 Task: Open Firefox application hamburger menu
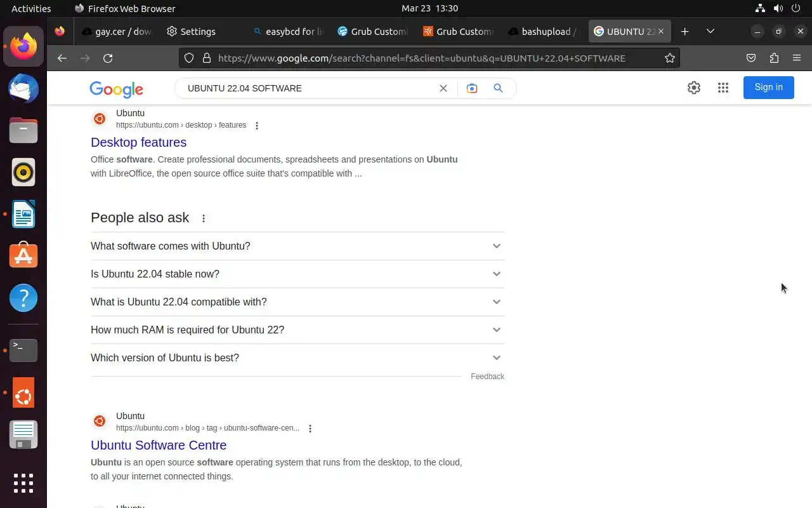(x=797, y=58)
